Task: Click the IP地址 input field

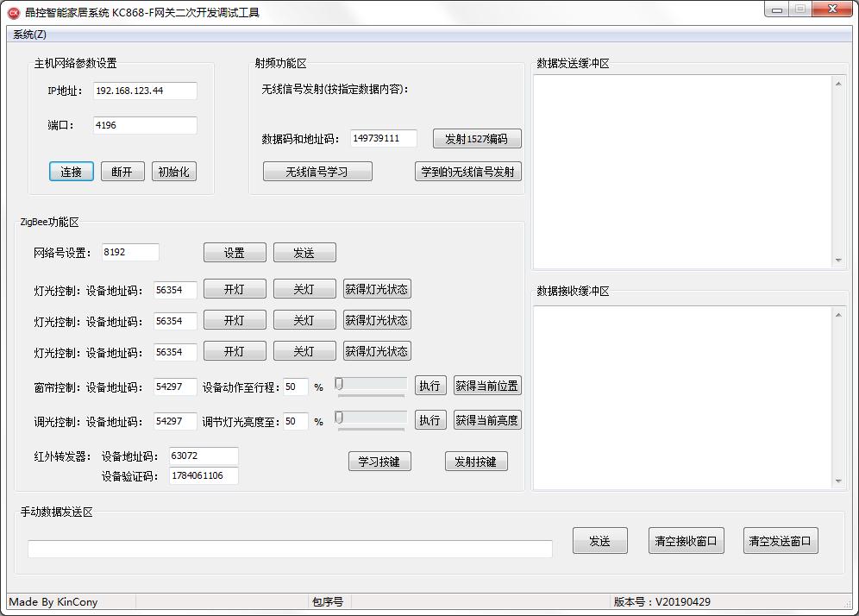Action: [145, 91]
